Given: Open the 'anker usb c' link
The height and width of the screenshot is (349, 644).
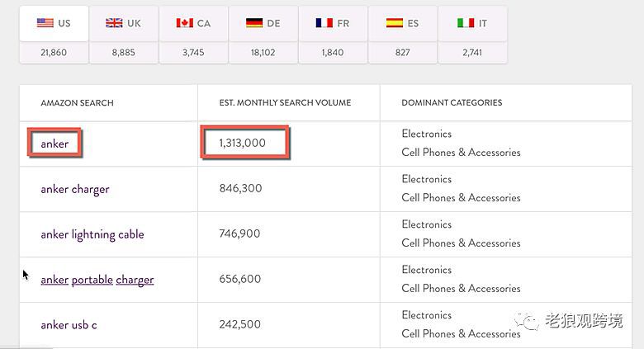Looking at the screenshot, I should click(69, 325).
